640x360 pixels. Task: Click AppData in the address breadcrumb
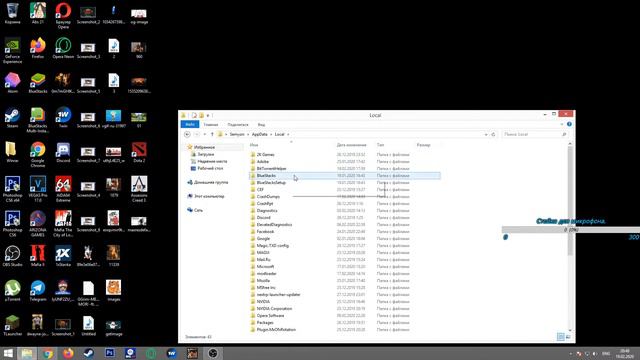[260, 134]
